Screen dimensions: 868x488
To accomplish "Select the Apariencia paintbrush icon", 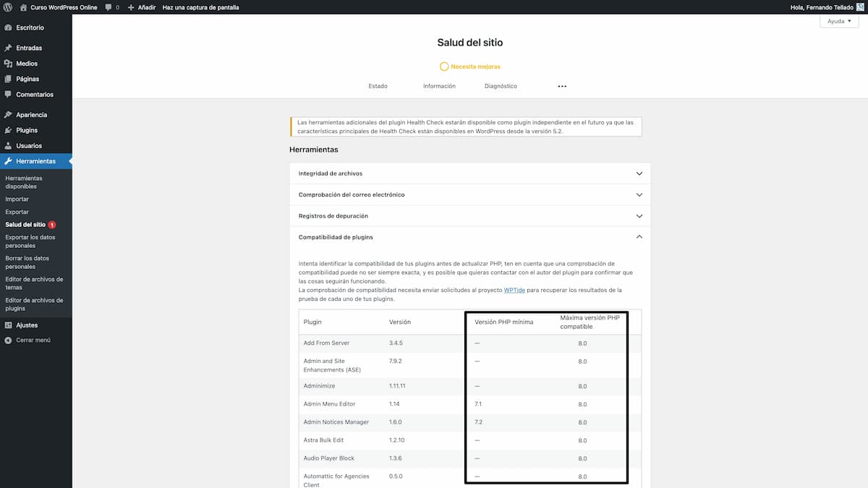I will tap(9, 114).
